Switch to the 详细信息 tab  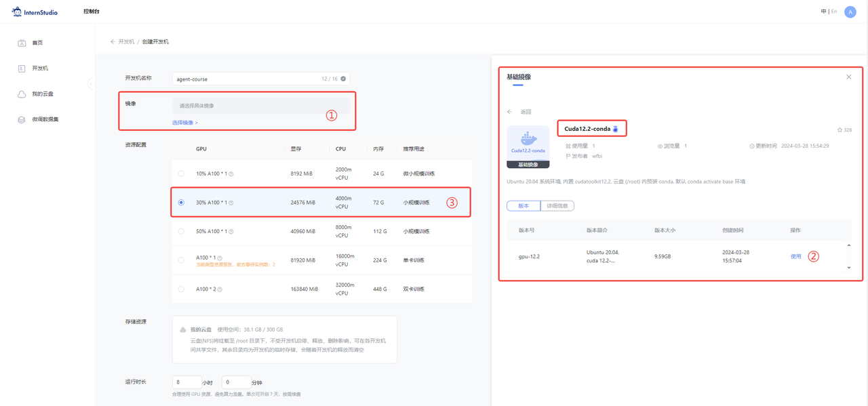pyautogui.click(x=557, y=206)
